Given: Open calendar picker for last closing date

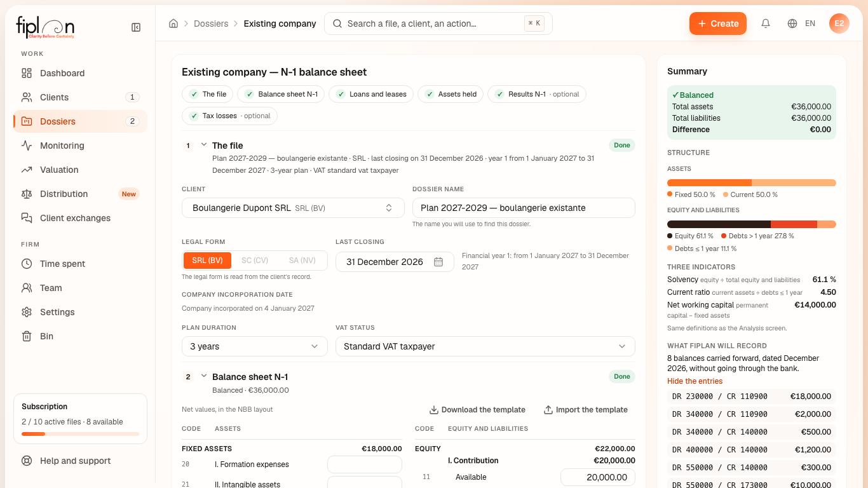Looking at the screenshot, I should [x=438, y=262].
